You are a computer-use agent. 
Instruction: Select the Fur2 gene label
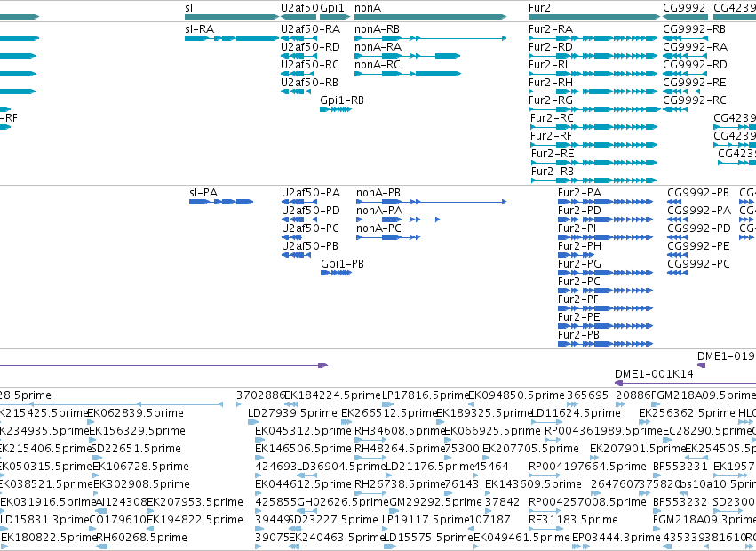point(539,8)
